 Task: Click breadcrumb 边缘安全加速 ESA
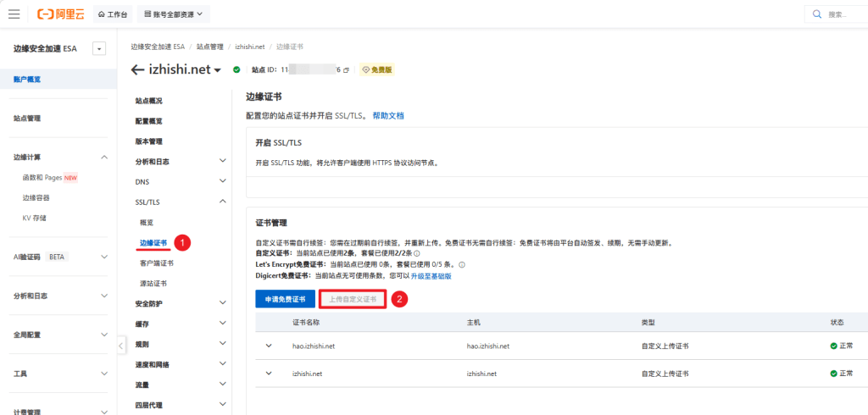coord(157,47)
